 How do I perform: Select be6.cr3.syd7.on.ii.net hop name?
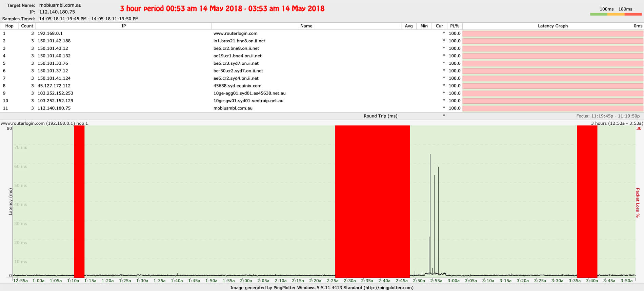[236, 63]
